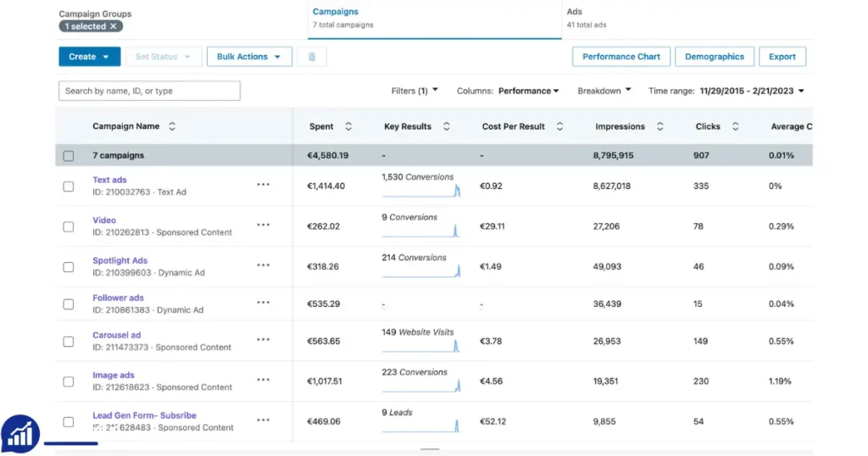Click total spent value €4,580.19

point(328,155)
